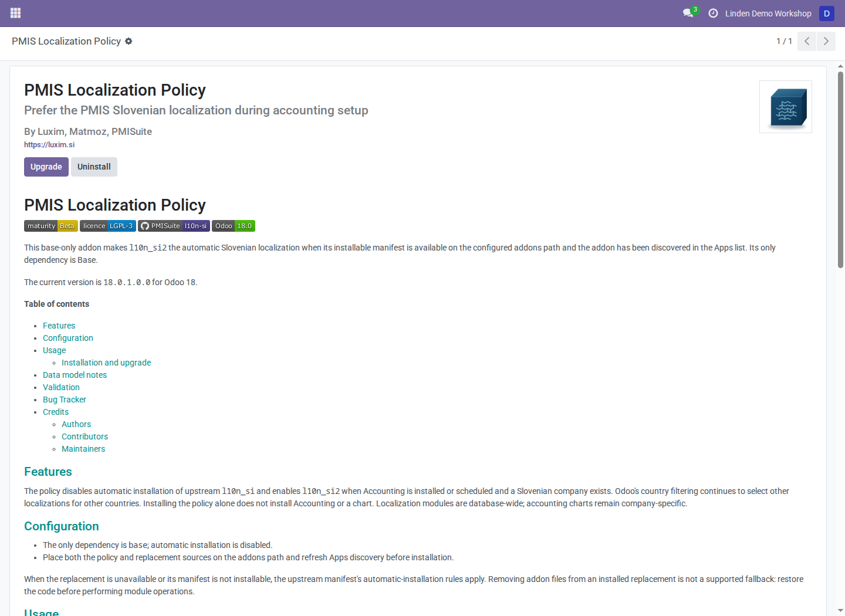
Task: Click the maturity Beta badge
Action: (51, 226)
